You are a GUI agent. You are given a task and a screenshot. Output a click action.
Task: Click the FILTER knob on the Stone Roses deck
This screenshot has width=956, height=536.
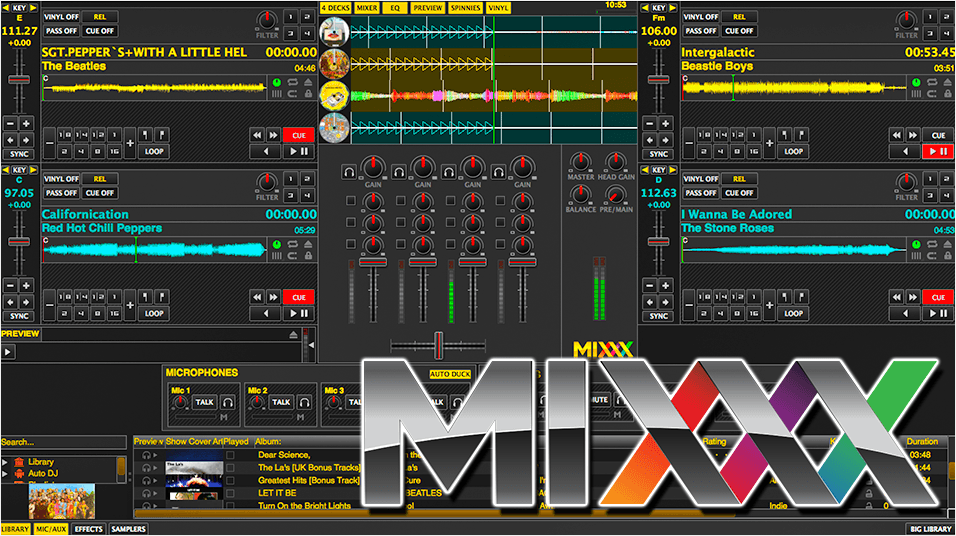(x=906, y=181)
